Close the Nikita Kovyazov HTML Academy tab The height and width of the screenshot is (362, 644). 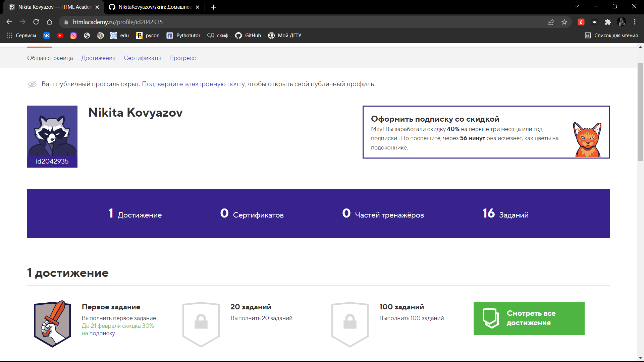click(x=97, y=7)
